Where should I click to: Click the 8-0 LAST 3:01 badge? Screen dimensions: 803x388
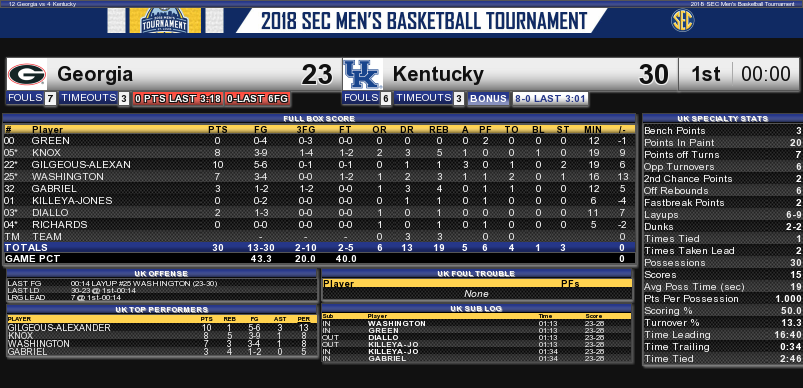(x=550, y=99)
